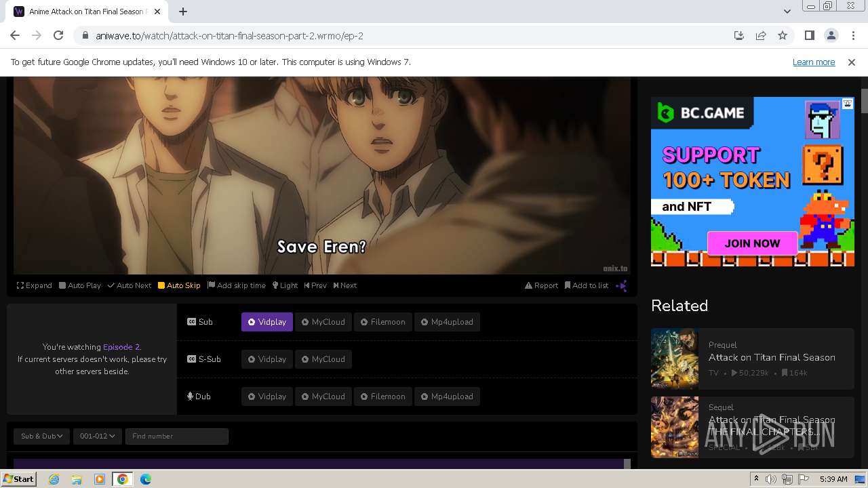
Task: Open Windows Explorer folder from taskbar
Action: coord(77,479)
